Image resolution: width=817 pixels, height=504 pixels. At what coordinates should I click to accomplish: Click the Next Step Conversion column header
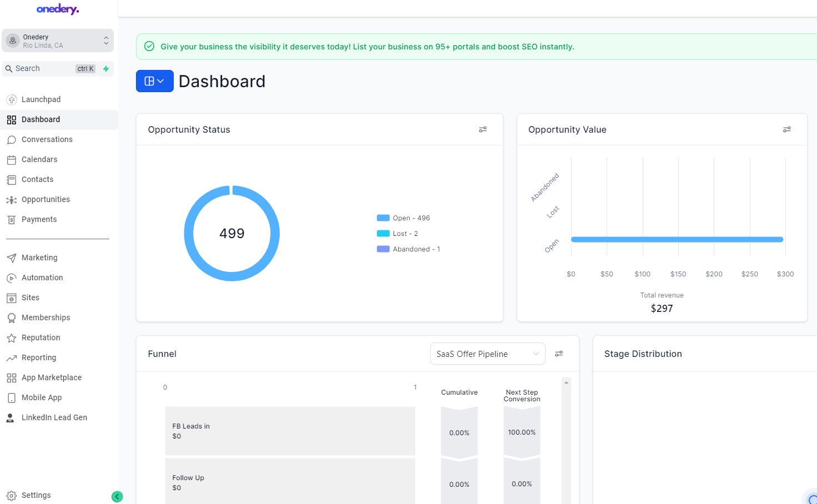tap(522, 396)
